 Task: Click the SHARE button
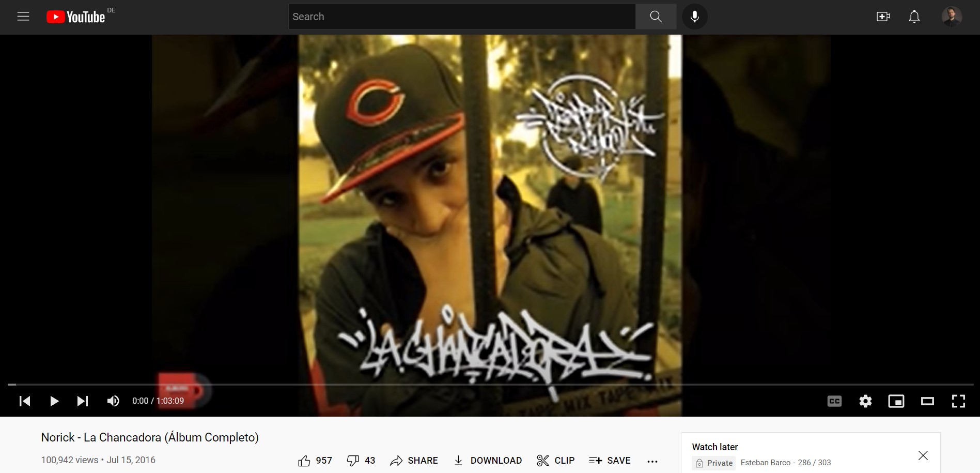point(414,461)
